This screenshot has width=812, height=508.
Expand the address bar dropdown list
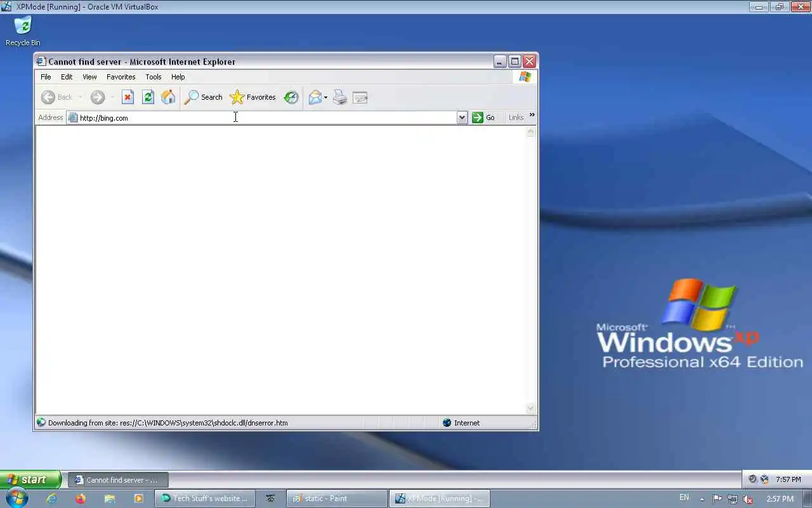(x=462, y=117)
